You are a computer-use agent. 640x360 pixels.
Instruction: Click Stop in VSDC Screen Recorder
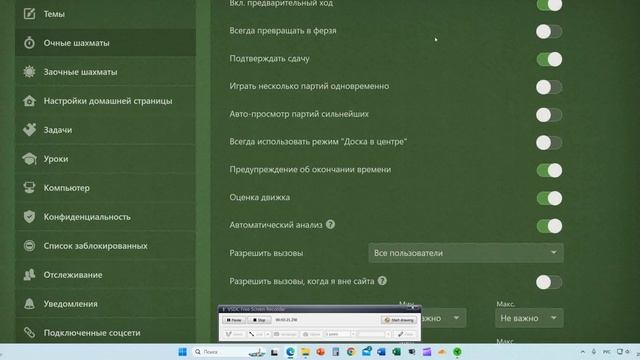click(259, 320)
